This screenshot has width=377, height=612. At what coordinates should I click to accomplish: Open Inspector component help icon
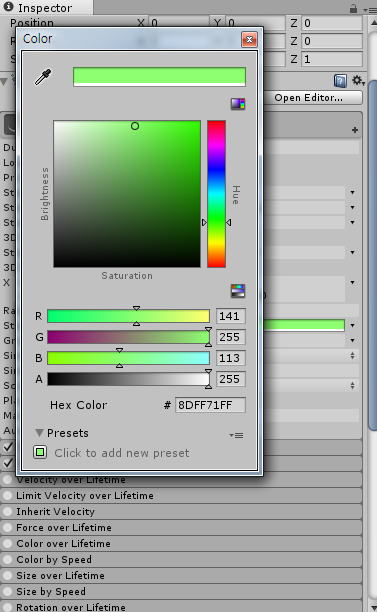click(340, 81)
